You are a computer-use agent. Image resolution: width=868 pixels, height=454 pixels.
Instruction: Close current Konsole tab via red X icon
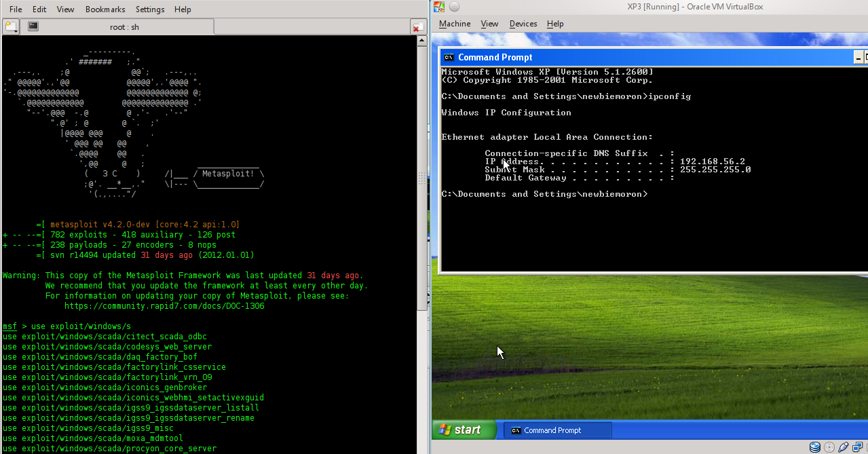[419, 26]
